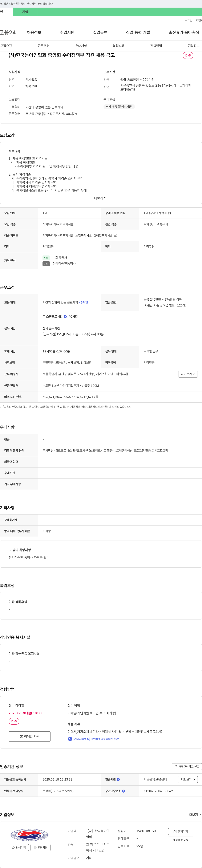The height and width of the screenshot is (868, 202).
Task: Jump to 복리후생 section tab
Action: coord(119,46)
